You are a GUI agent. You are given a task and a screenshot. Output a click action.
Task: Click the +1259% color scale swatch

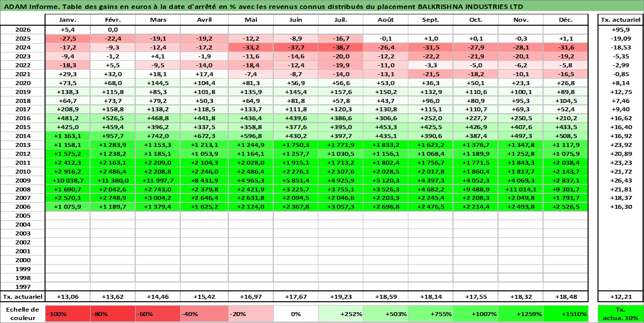click(521, 314)
